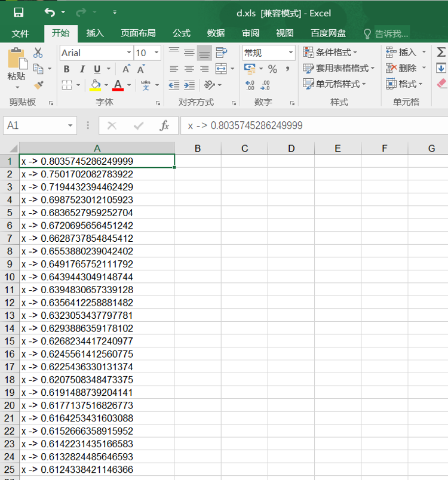Switch to the 插入 ribbon tab
The height and width of the screenshot is (480, 448).
pos(94,33)
